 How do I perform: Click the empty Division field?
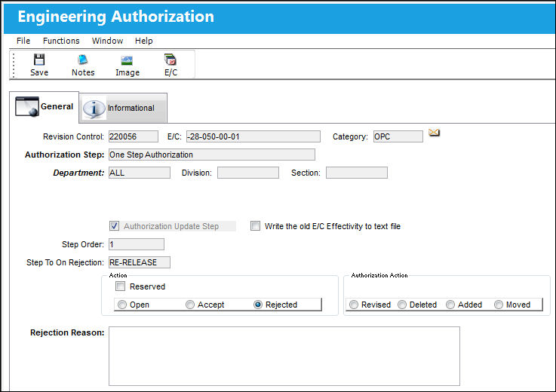(x=248, y=173)
